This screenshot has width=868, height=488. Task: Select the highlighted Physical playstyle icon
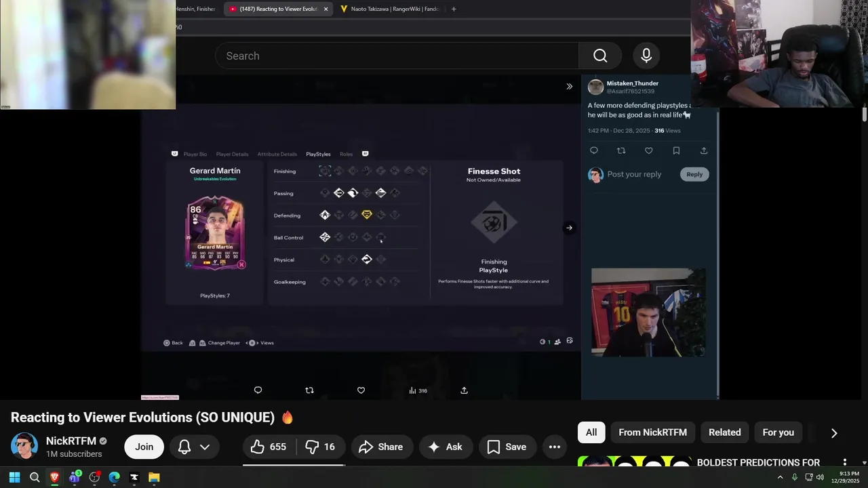pos(367,260)
